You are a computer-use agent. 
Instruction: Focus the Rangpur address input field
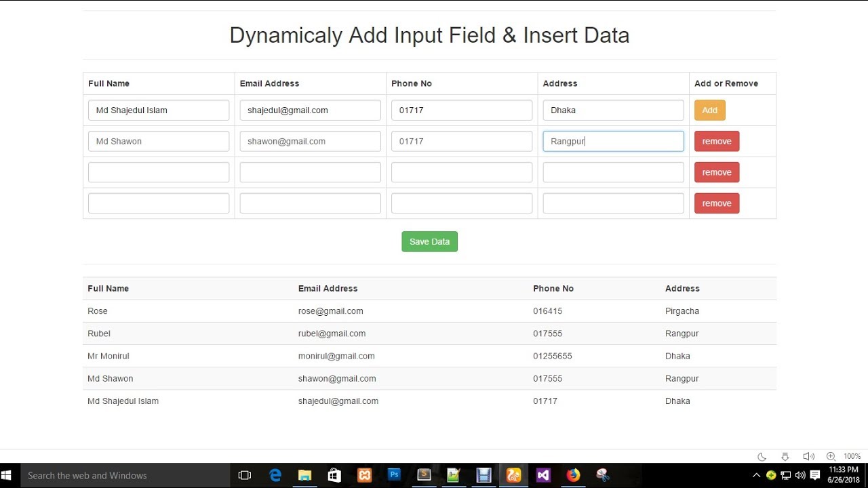click(x=613, y=142)
